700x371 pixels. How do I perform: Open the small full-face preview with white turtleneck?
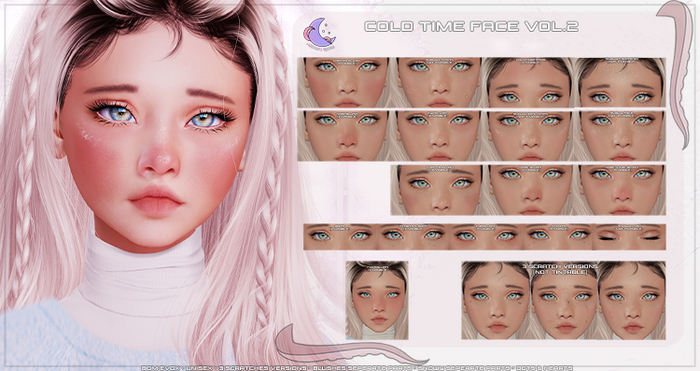pos(377,300)
